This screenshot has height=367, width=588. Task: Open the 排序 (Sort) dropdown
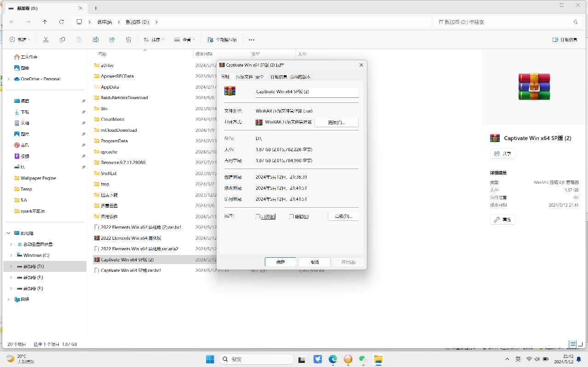click(154, 40)
